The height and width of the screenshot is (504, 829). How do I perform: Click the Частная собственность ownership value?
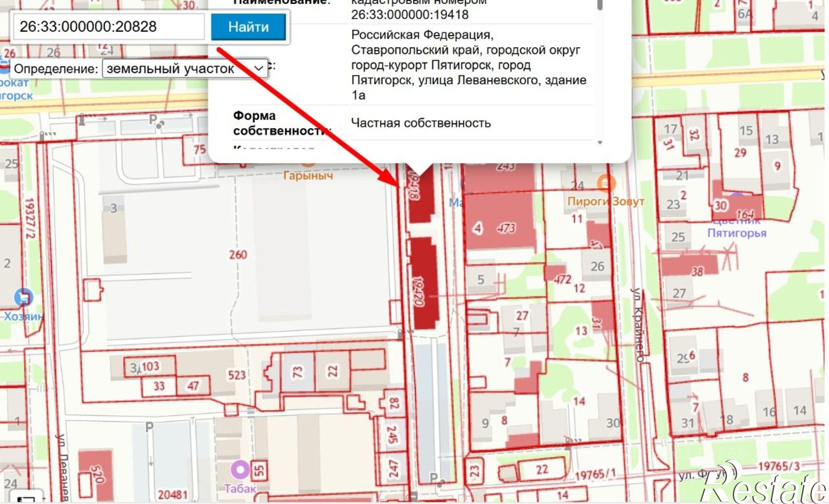point(421,123)
